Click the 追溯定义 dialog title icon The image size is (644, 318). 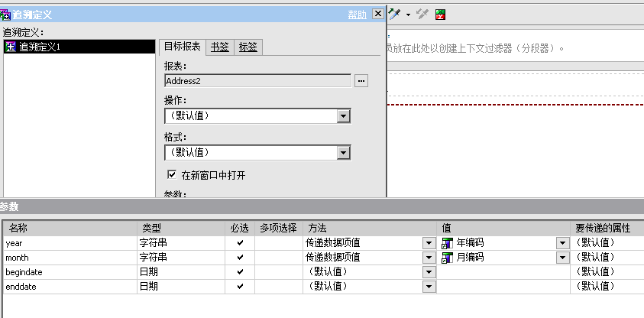[x=5, y=15]
